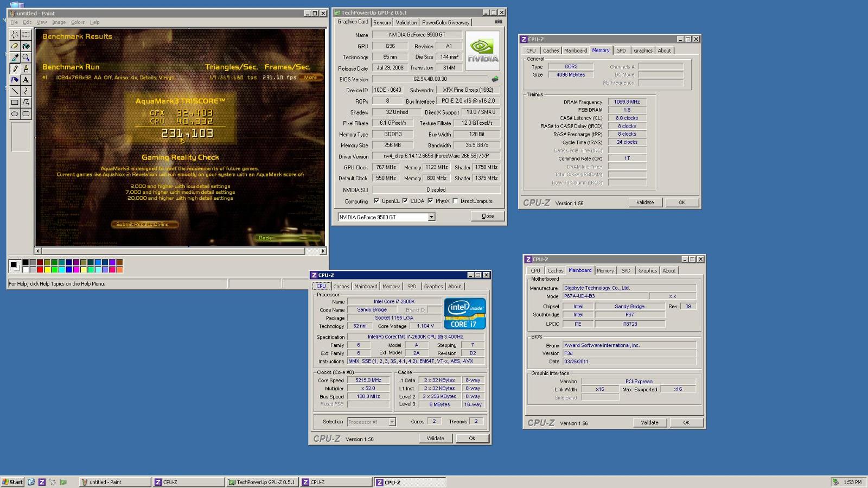Select the bright green swatch in Paint palette
Image resolution: width=868 pixels, height=488 pixels.
click(54, 269)
